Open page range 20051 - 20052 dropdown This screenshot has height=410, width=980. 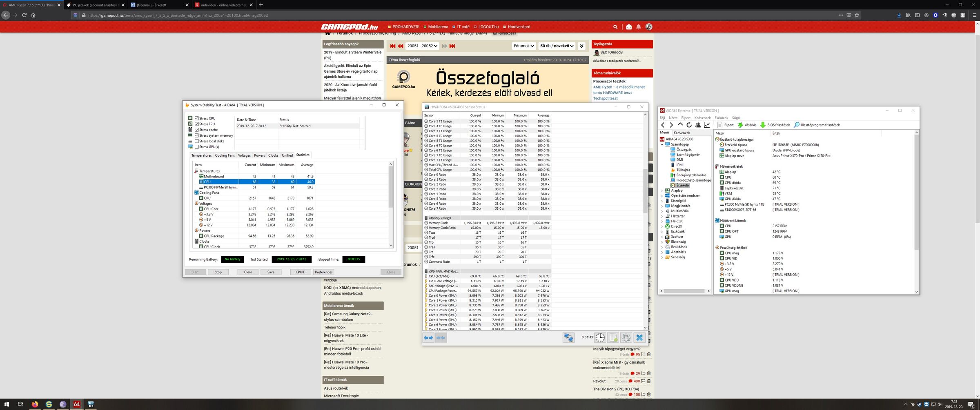click(422, 46)
